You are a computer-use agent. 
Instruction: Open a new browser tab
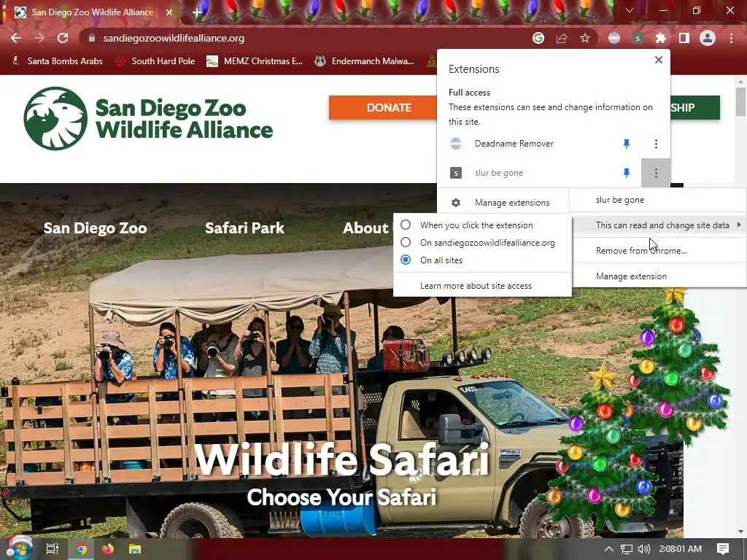[x=197, y=12]
